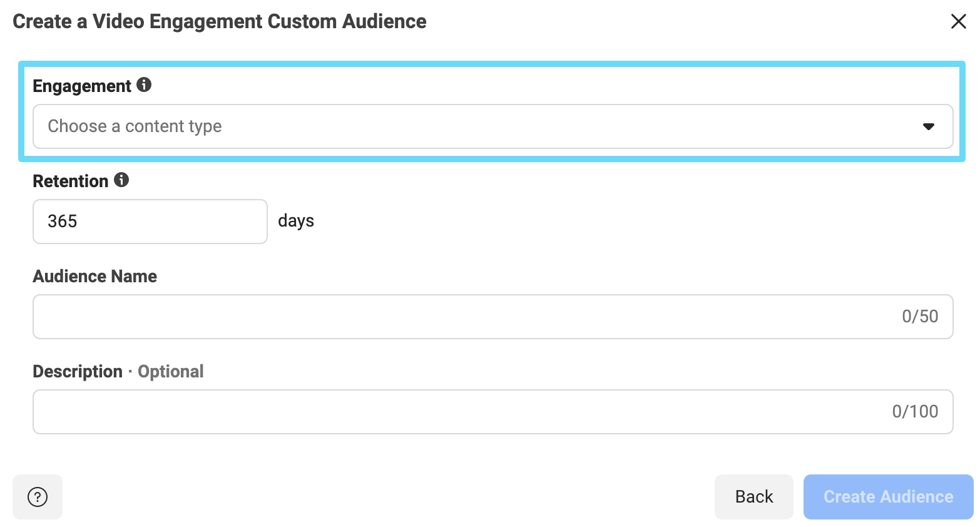This screenshot has height=527, width=980.
Task: Click the dialog title text
Action: pos(218,21)
